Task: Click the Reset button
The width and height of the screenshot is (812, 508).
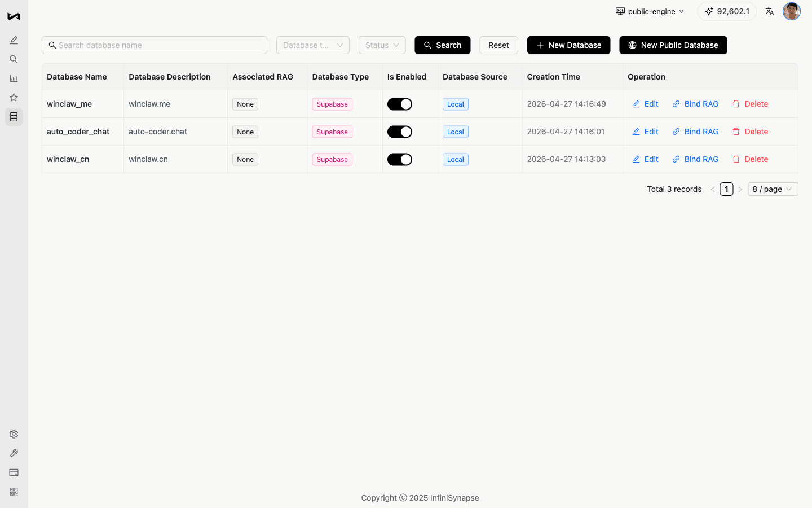Action: point(498,45)
